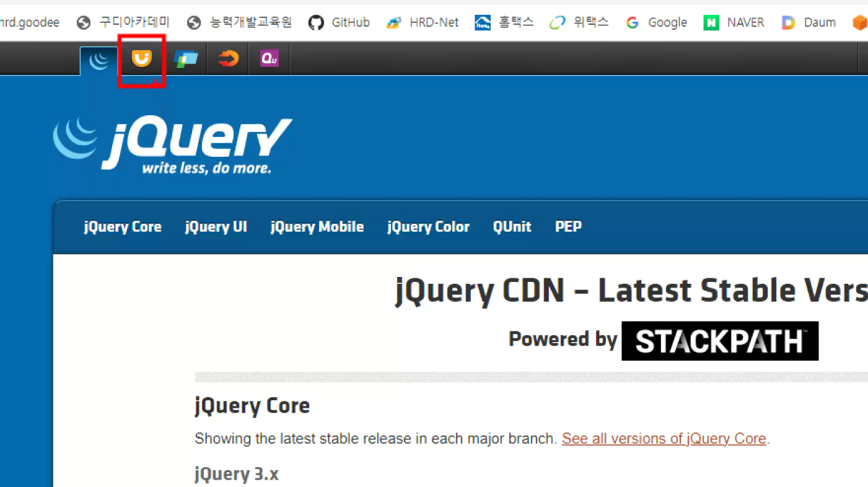
Task: Open the 홈택스 bookmark
Action: point(504,22)
